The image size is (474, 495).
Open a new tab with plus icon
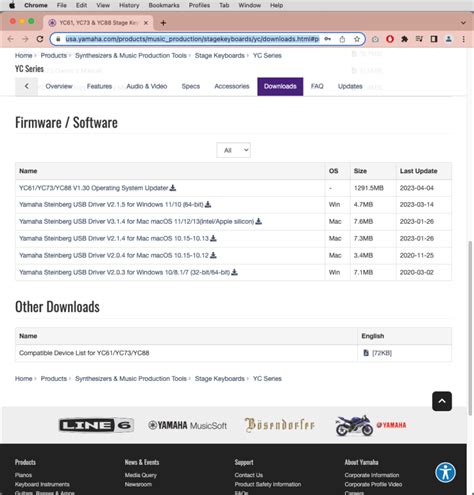click(x=163, y=23)
